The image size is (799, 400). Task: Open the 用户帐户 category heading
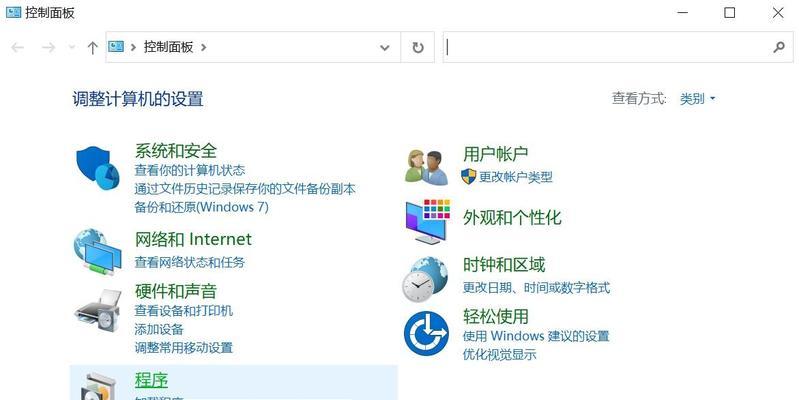[x=495, y=153]
